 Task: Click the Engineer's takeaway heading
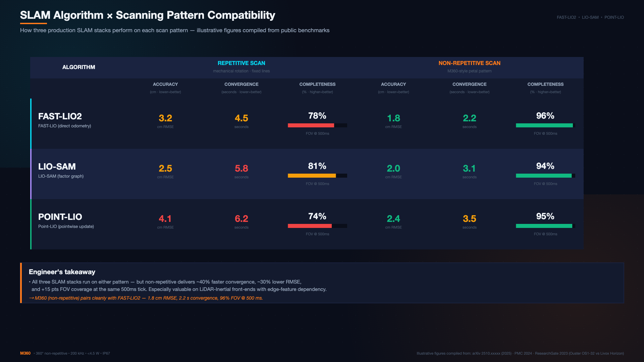point(62,272)
